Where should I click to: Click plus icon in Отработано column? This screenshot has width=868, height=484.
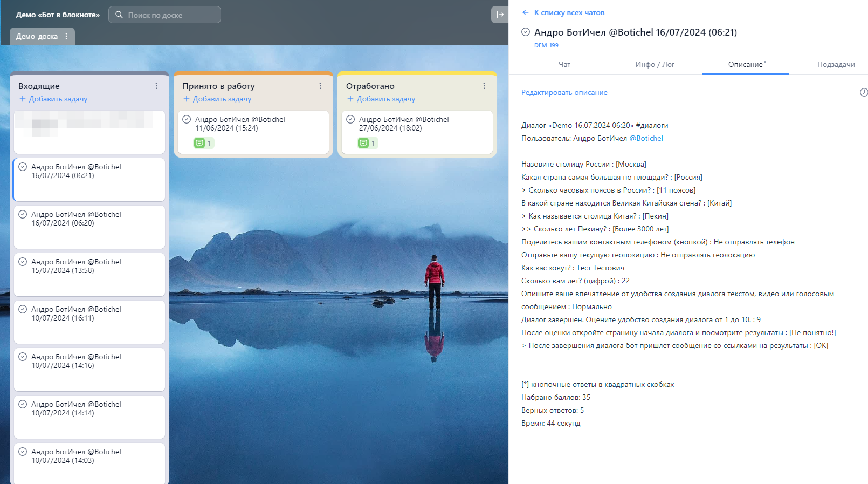tap(350, 99)
